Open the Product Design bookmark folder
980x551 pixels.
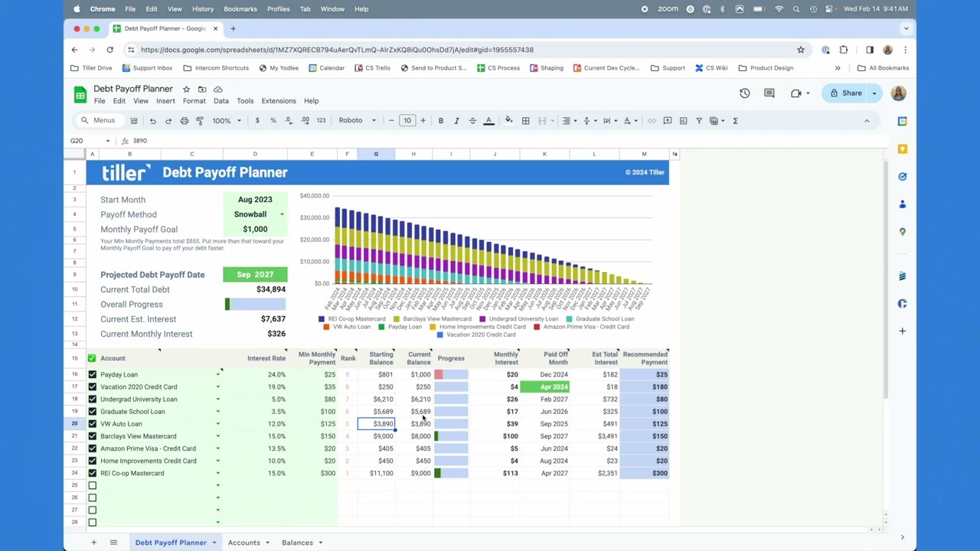coord(766,68)
